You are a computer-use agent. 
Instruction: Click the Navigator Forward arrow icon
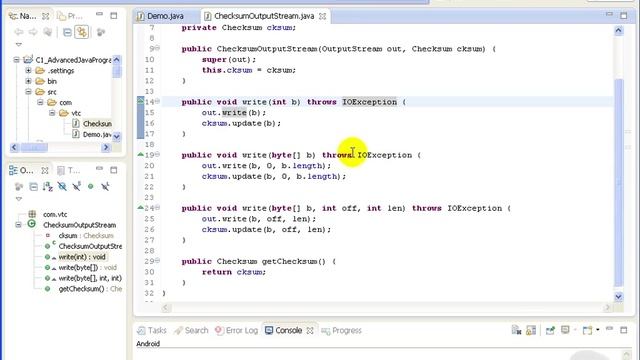33,32
